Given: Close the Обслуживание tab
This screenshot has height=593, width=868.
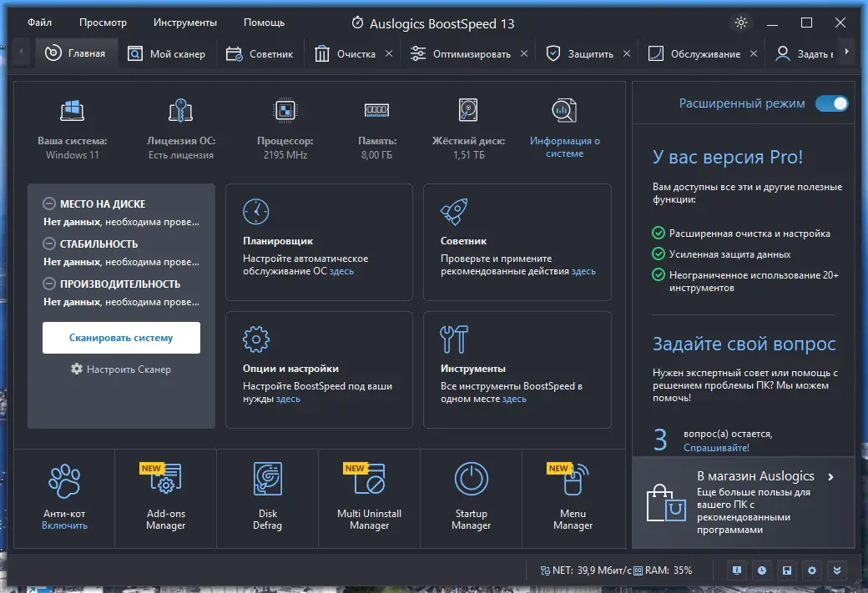Looking at the screenshot, I should 754,53.
